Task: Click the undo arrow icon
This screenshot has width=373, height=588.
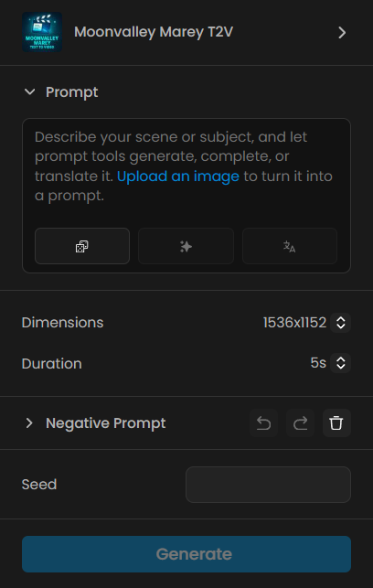Action: (x=264, y=423)
